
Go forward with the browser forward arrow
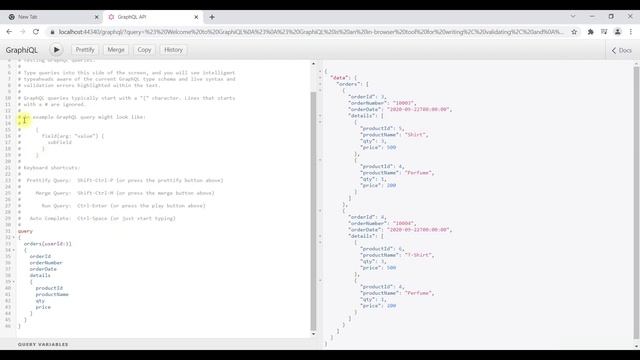tap(22, 32)
